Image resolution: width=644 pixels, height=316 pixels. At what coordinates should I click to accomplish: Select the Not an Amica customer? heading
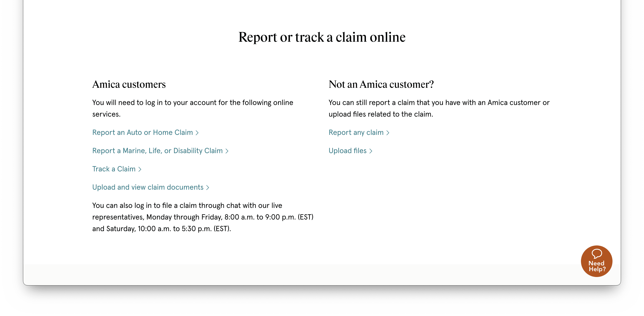pyautogui.click(x=381, y=84)
